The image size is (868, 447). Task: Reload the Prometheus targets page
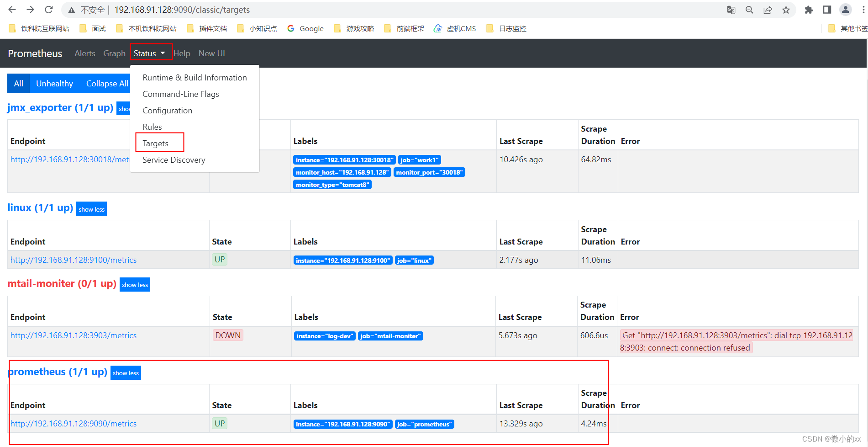(49, 10)
